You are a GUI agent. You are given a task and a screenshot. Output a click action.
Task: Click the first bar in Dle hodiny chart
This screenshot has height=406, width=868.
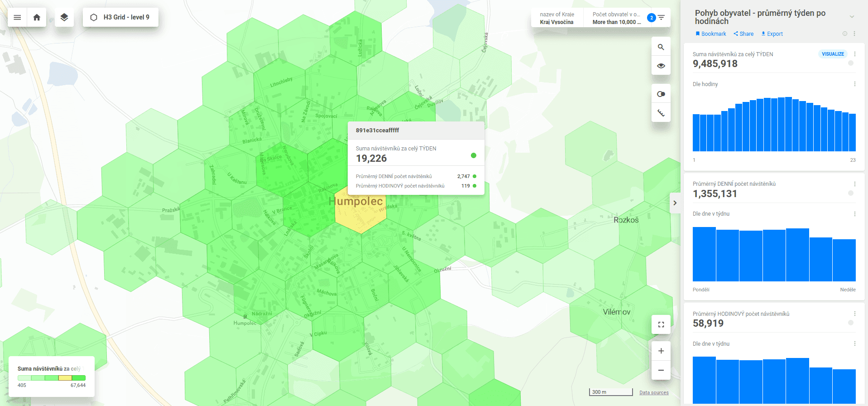click(696, 133)
